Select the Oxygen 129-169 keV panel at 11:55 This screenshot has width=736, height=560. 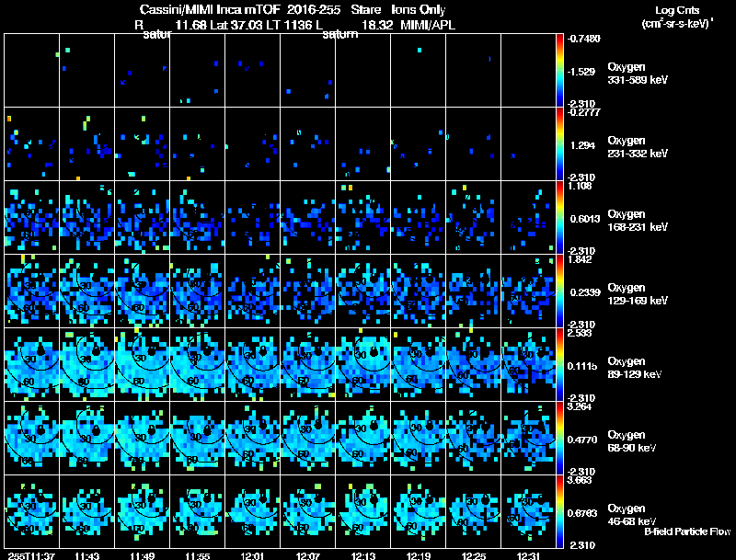197,291
